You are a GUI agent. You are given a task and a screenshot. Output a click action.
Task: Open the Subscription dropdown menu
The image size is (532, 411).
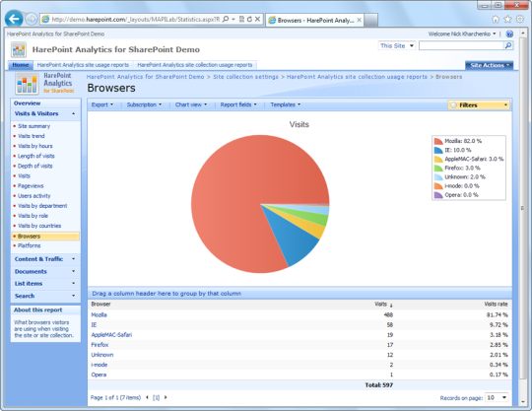144,104
